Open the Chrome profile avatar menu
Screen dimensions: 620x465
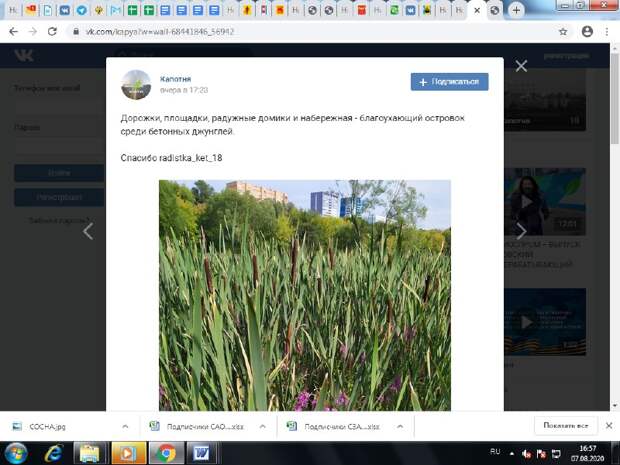587,31
